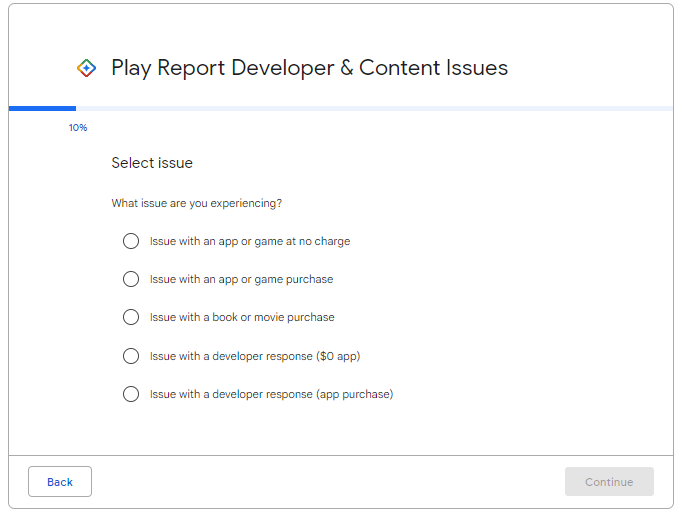Image resolution: width=682 pixels, height=517 pixels.
Task: Click the 'Select issue' heading
Action: [x=152, y=163]
